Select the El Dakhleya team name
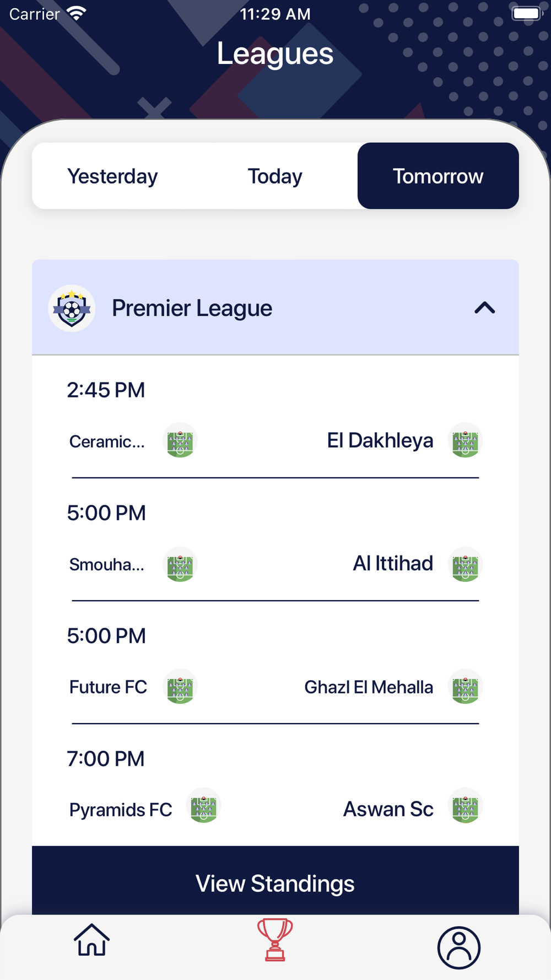The width and height of the screenshot is (551, 980). 380,440
